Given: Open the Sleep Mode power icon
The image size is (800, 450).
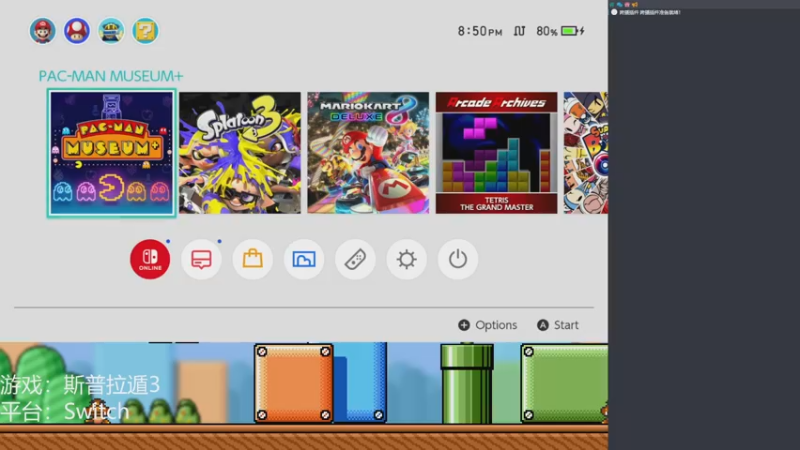Looking at the screenshot, I should click(x=458, y=259).
